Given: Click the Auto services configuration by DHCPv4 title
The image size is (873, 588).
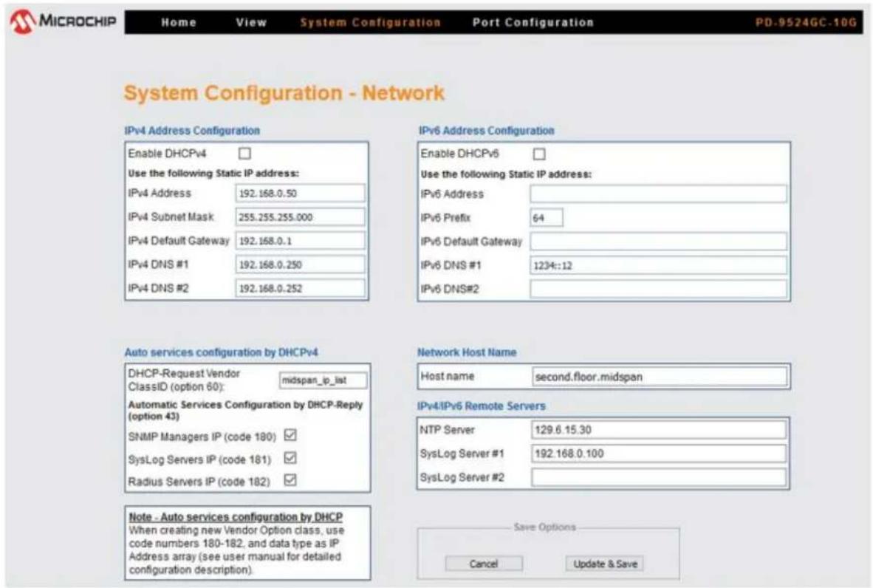Looking at the screenshot, I should 221,352.
